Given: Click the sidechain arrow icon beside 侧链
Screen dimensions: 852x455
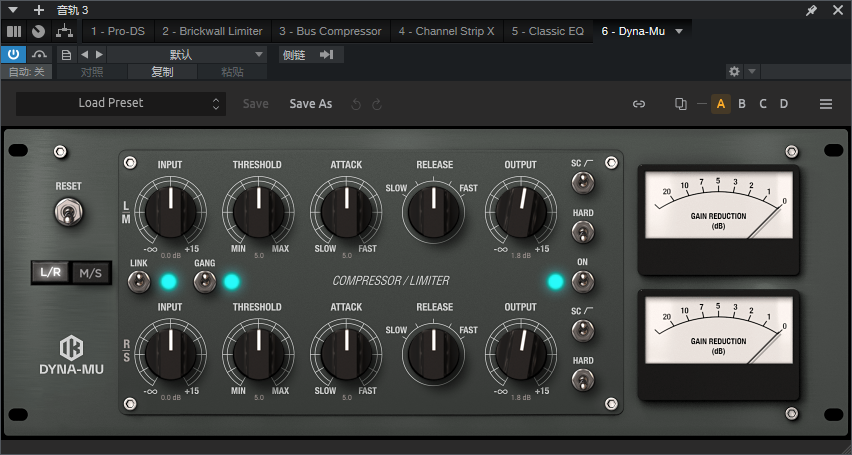Looking at the screenshot, I should point(327,54).
